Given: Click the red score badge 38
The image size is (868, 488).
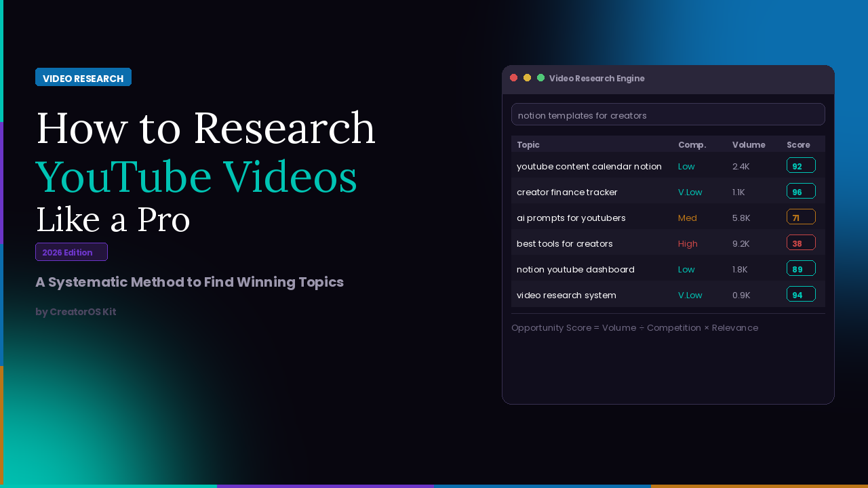Looking at the screenshot, I should point(801,243).
